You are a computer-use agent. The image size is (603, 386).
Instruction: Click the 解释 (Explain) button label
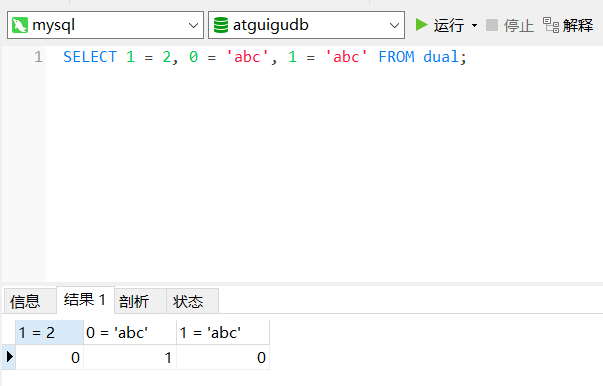click(x=578, y=25)
